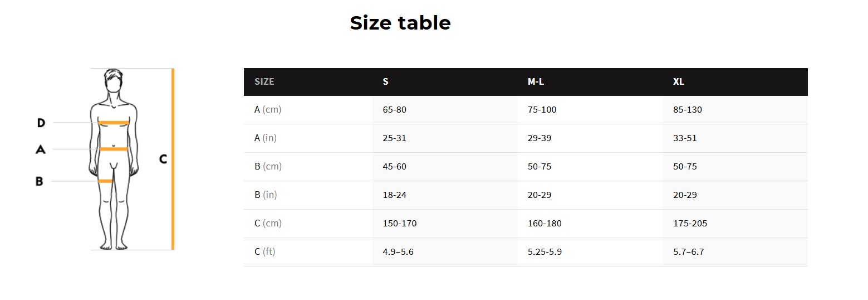
Task: Click the orange chest measurement band
Action: click(x=114, y=123)
